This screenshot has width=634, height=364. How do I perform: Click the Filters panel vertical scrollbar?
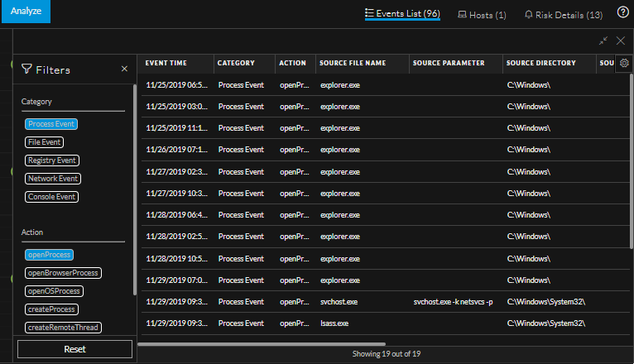pyautogui.click(x=135, y=190)
